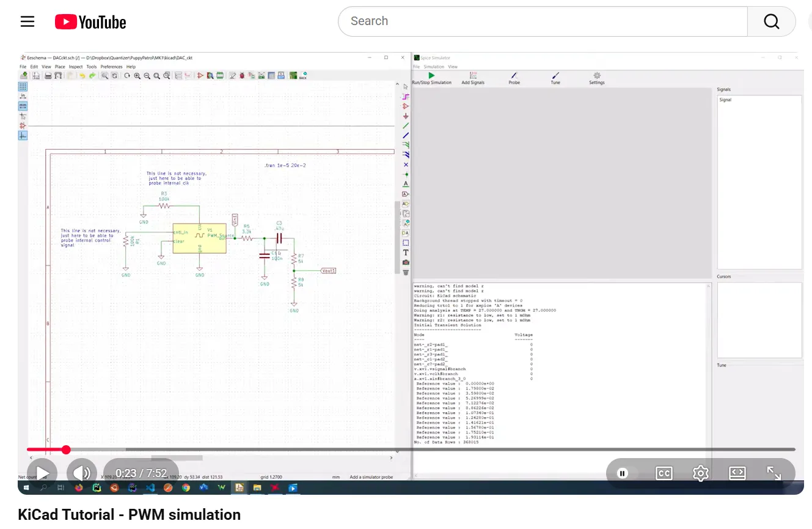This screenshot has height=529, width=812.
Task: Play the video
Action: click(x=42, y=473)
